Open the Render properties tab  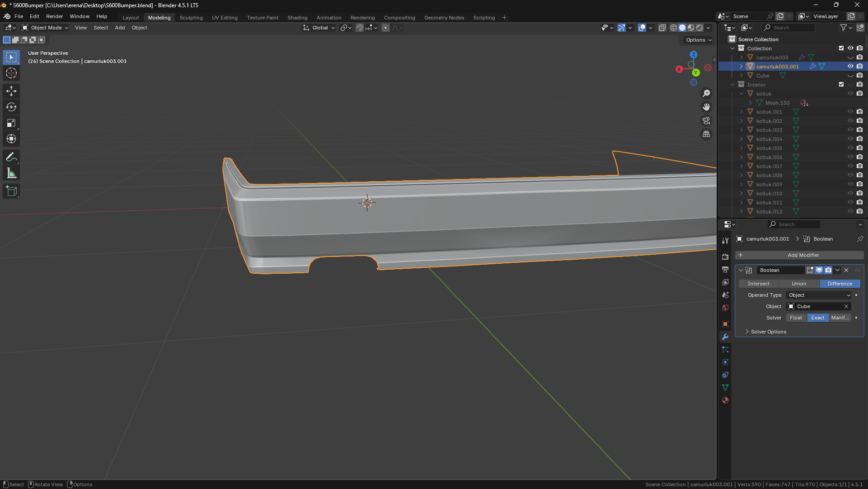coord(725,257)
